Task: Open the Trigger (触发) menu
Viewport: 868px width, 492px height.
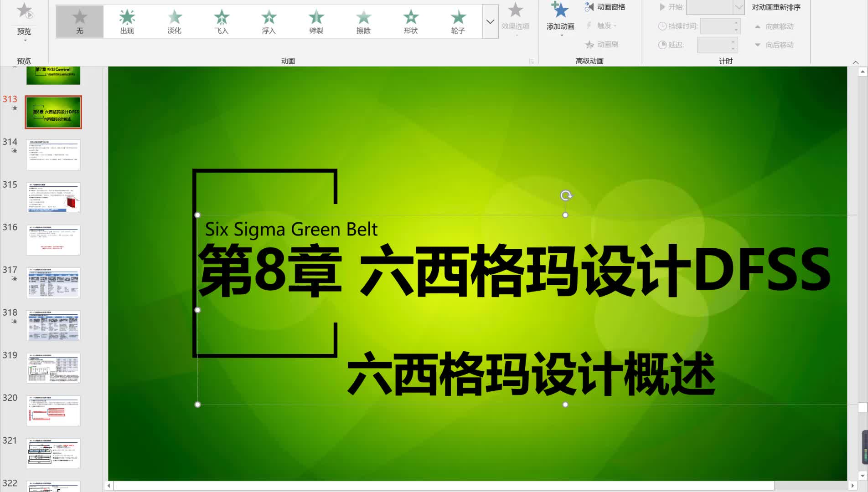Action: pos(602,26)
